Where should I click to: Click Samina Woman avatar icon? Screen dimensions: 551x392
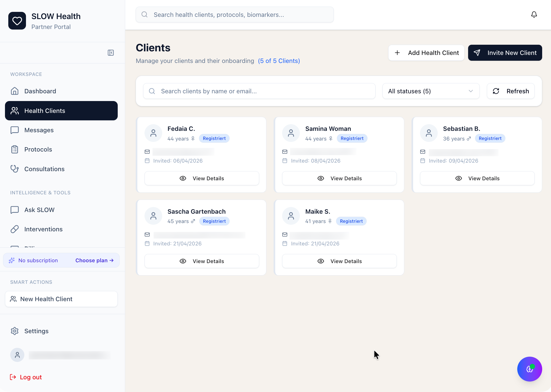coord(291,133)
